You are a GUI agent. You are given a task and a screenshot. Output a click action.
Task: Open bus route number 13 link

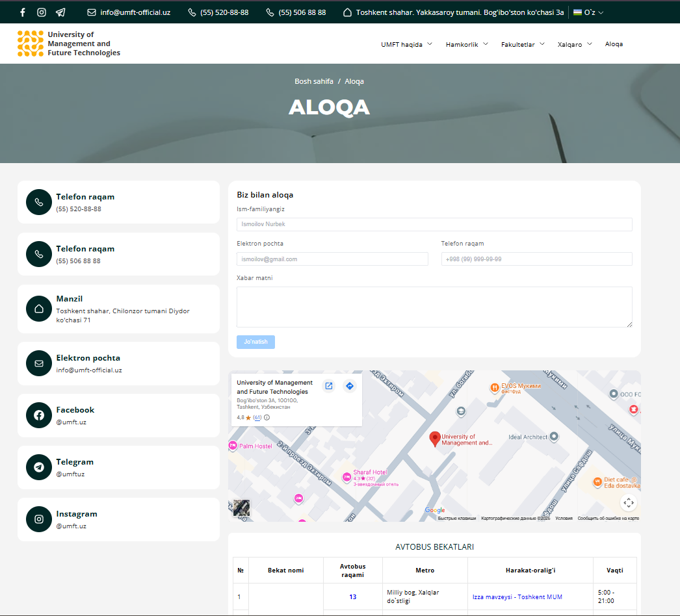click(352, 597)
